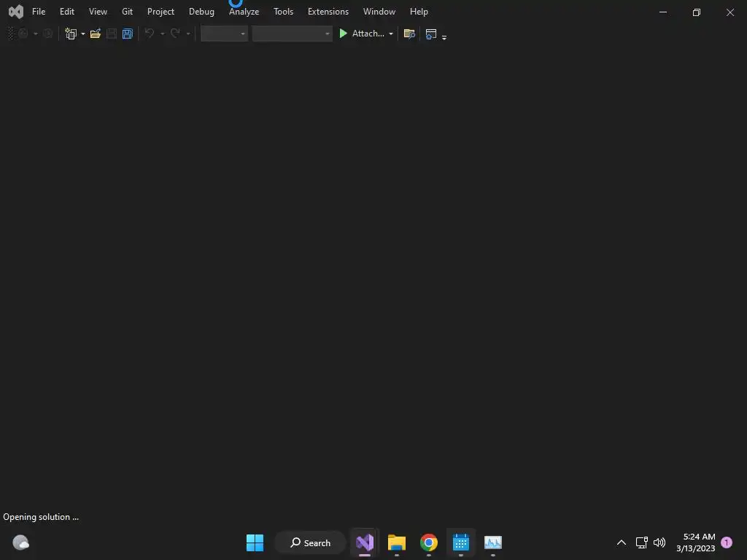Click the Calendar app taskbar icon

461,542
